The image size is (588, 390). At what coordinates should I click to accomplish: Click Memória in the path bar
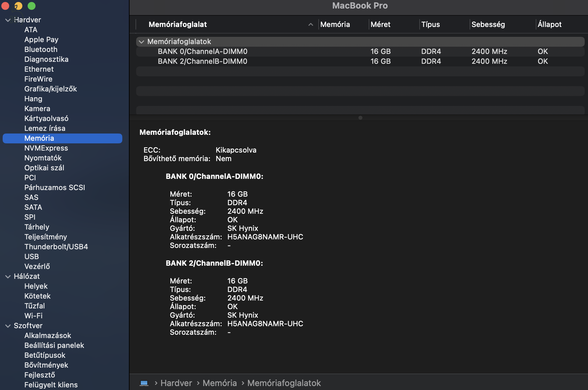(x=220, y=383)
